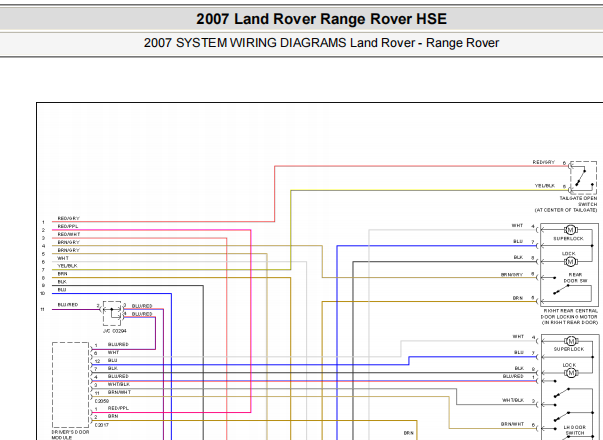Click RED/PPL label at C2017 pin 1
Screen dimensions: 603x440
[x=118, y=408]
